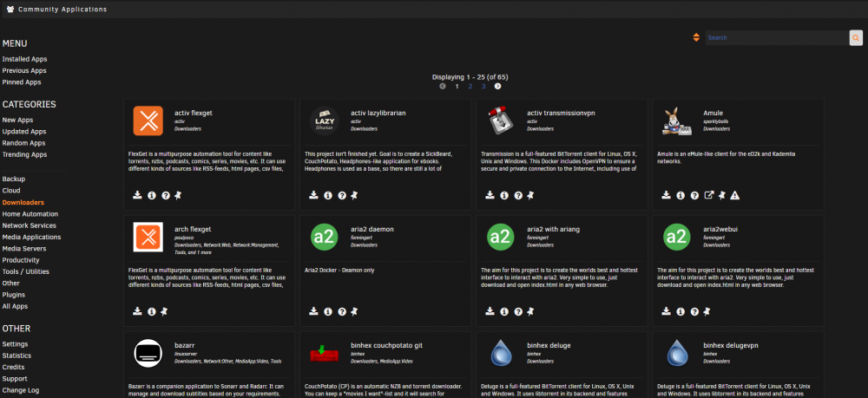Viewport: 868px width, 398px height.
Task: Click download icon for Amule
Action: (x=667, y=195)
